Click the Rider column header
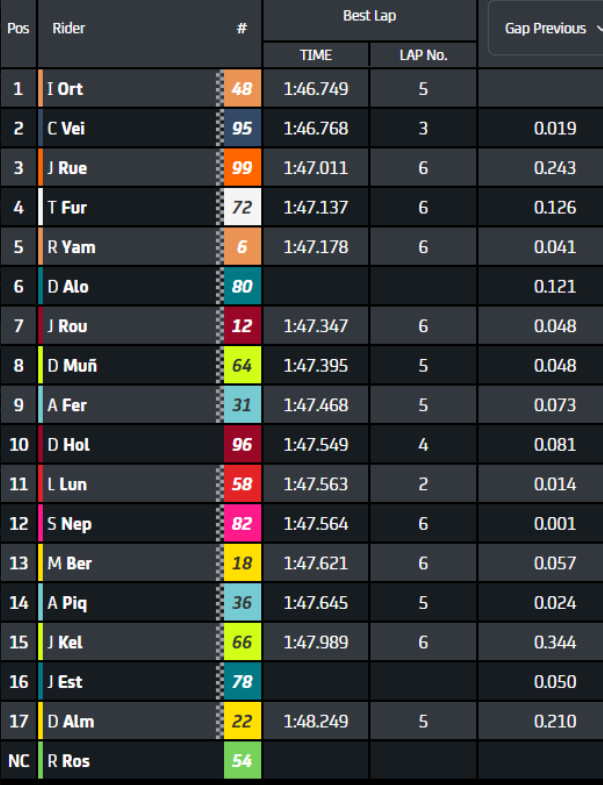The height and width of the screenshot is (785, 603). [69, 28]
